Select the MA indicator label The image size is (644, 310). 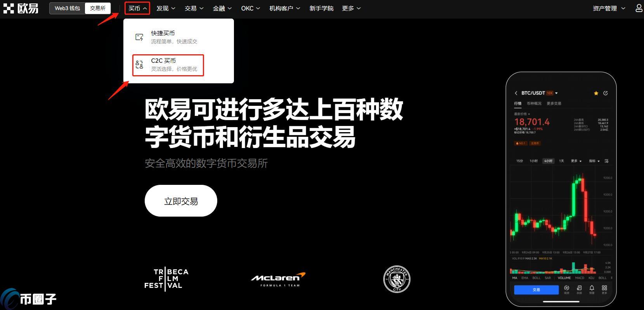click(515, 278)
